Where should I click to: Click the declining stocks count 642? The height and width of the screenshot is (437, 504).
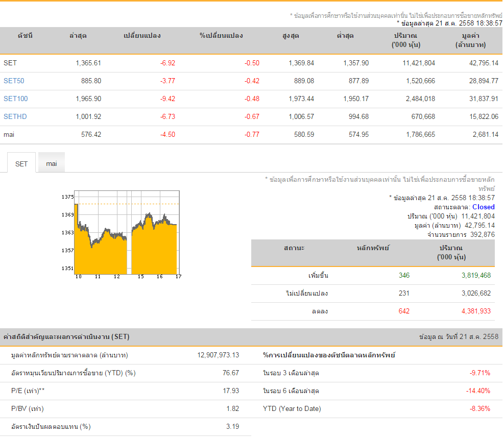[404, 311]
